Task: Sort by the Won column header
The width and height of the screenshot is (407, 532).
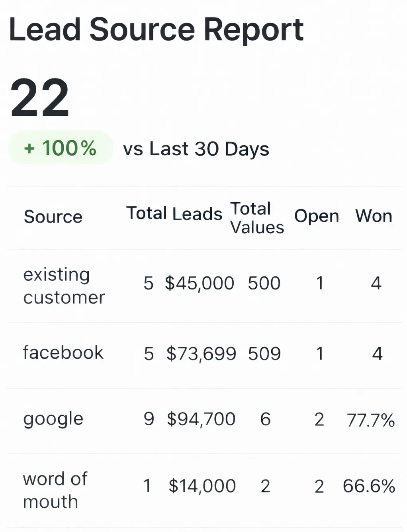Action: coord(374,216)
